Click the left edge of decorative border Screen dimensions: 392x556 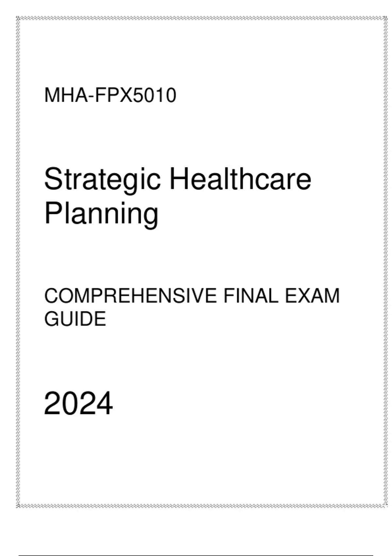(x=18, y=262)
